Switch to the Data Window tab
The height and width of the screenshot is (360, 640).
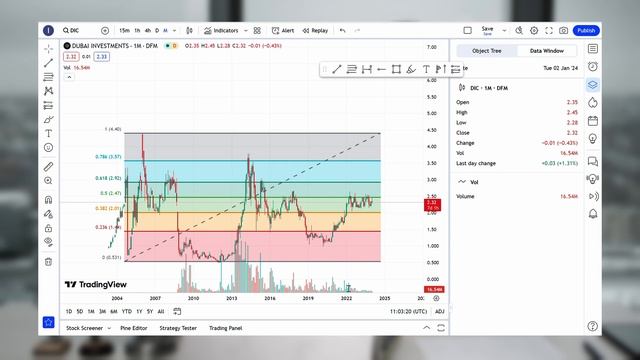tap(547, 51)
